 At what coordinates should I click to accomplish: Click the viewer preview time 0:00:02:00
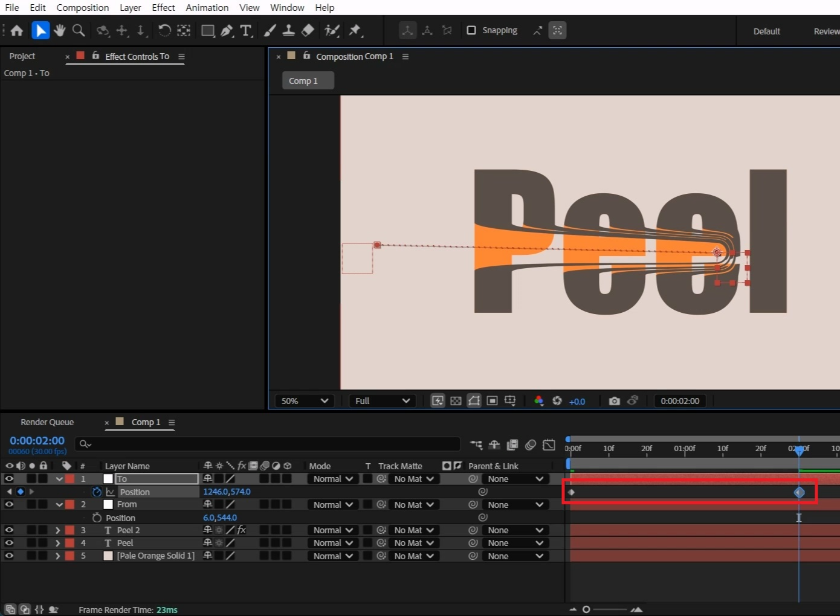680,401
